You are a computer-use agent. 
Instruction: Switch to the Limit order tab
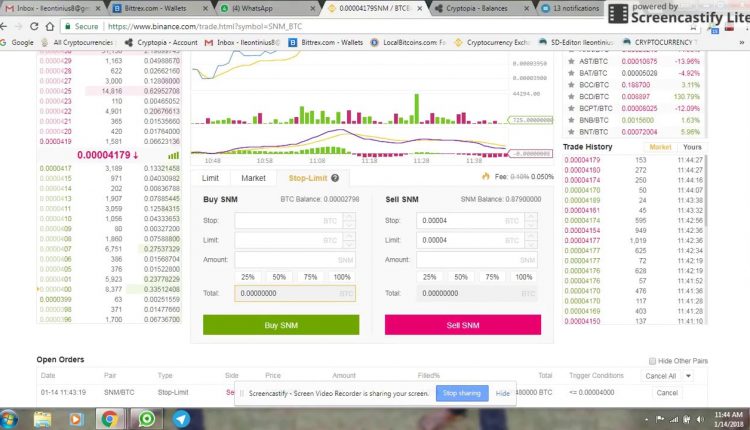click(x=210, y=178)
